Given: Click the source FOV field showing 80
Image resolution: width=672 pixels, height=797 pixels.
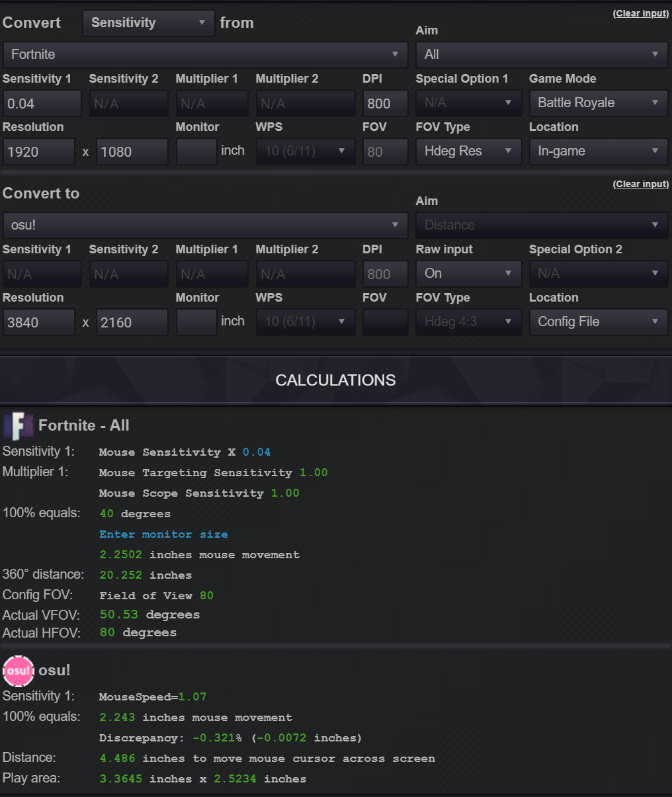Looking at the screenshot, I should (x=385, y=152).
